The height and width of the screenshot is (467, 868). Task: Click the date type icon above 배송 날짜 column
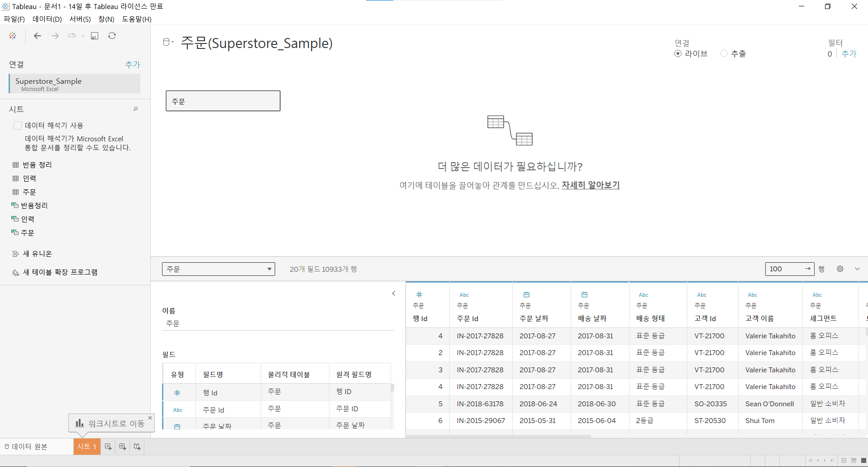pos(584,294)
